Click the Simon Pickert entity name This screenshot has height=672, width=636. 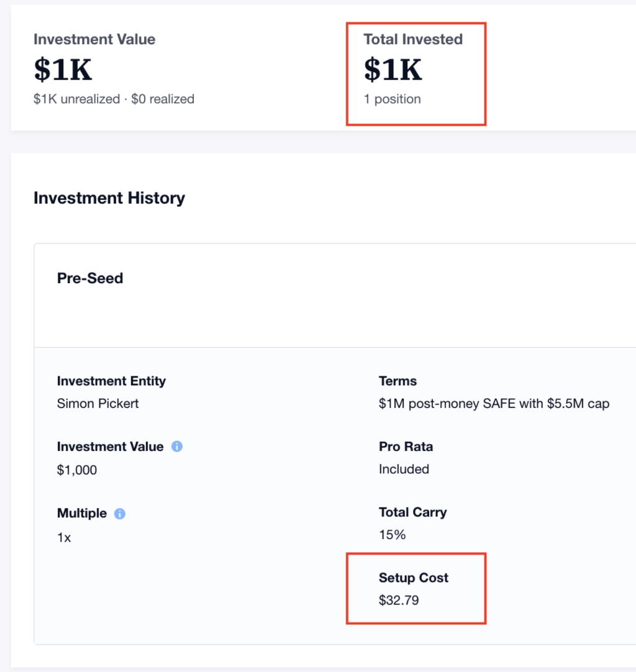[98, 404]
